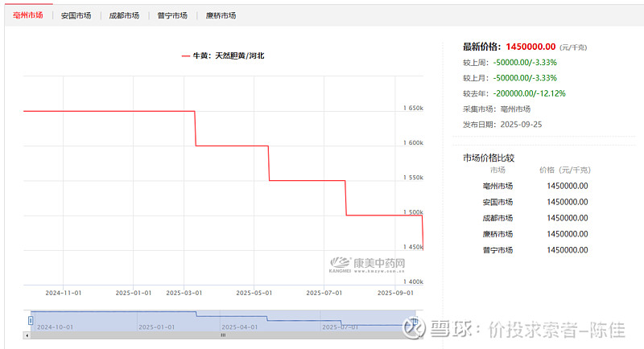The width and height of the screenshot is (644, 349).
Task: Click the 2025-03-01 x-axis label
Action: click(x=184, y=293)
